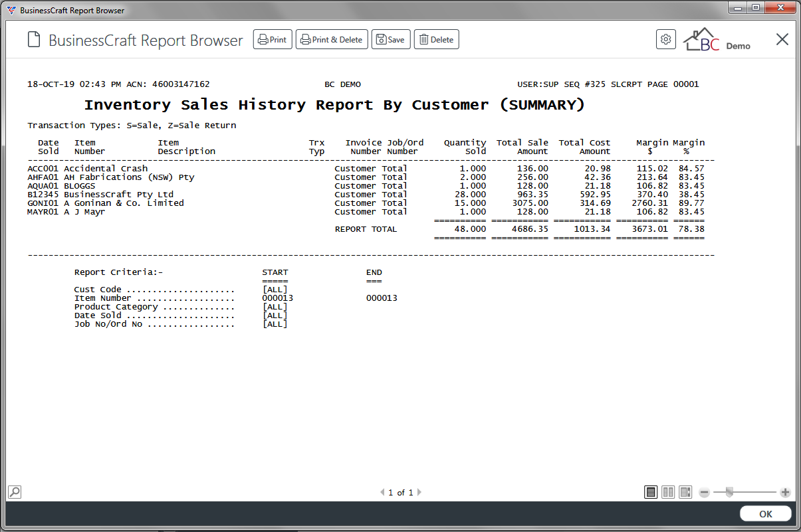
Task: Click margin percent 89.77
Action: click(691, 203)
